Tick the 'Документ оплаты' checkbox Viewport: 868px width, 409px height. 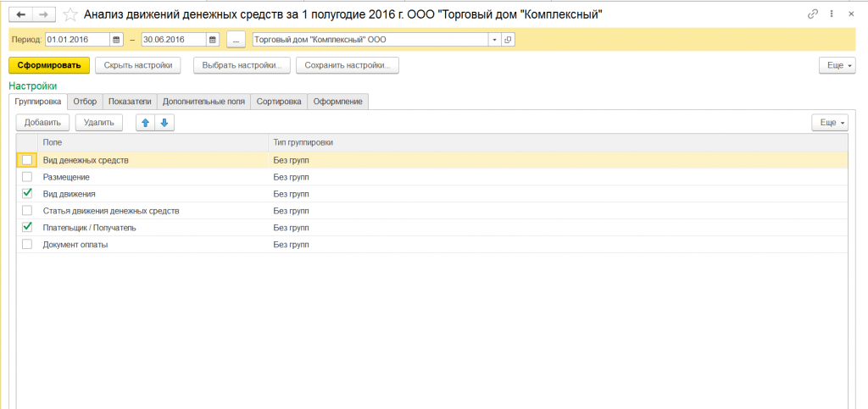coord(27,244)
